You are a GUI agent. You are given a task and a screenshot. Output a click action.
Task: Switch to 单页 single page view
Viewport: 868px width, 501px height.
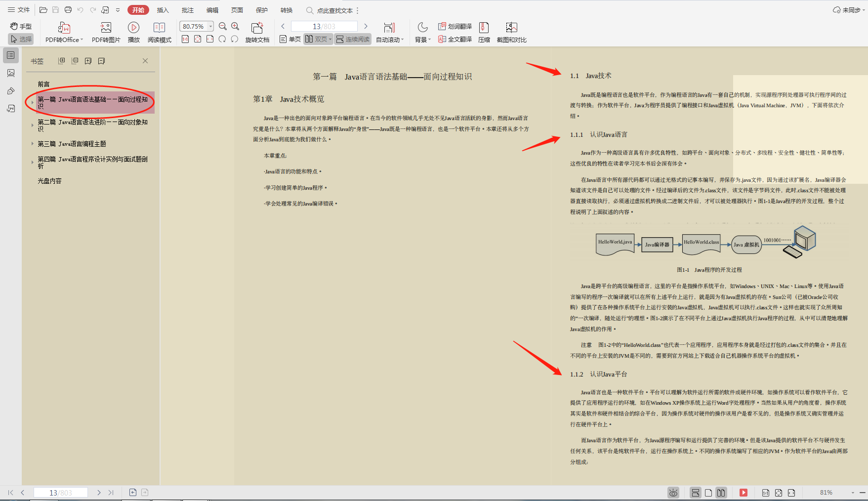290,39
